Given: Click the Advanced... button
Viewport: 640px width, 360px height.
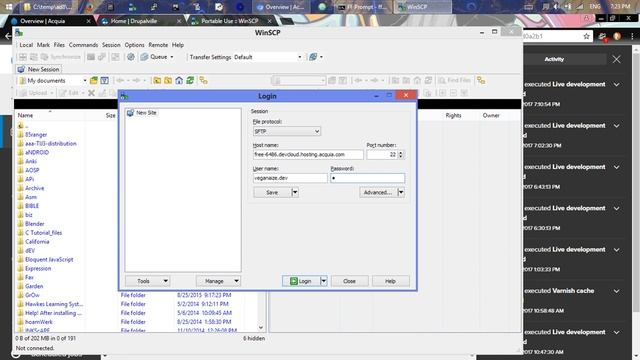Looking at the screenshot, I should click(x=378, y=192).
